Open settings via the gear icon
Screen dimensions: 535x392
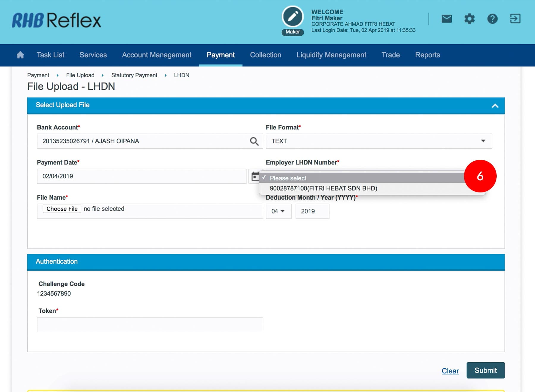coord(469,19)
